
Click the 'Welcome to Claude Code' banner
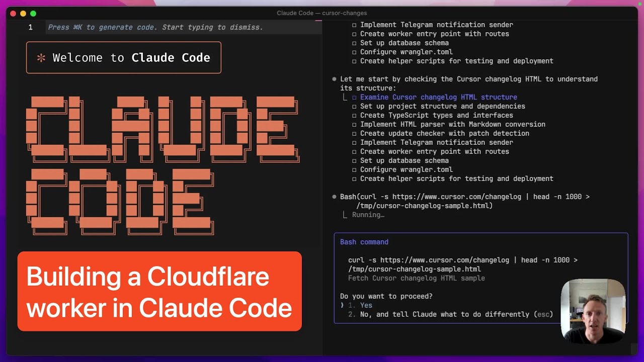point(124,57)
